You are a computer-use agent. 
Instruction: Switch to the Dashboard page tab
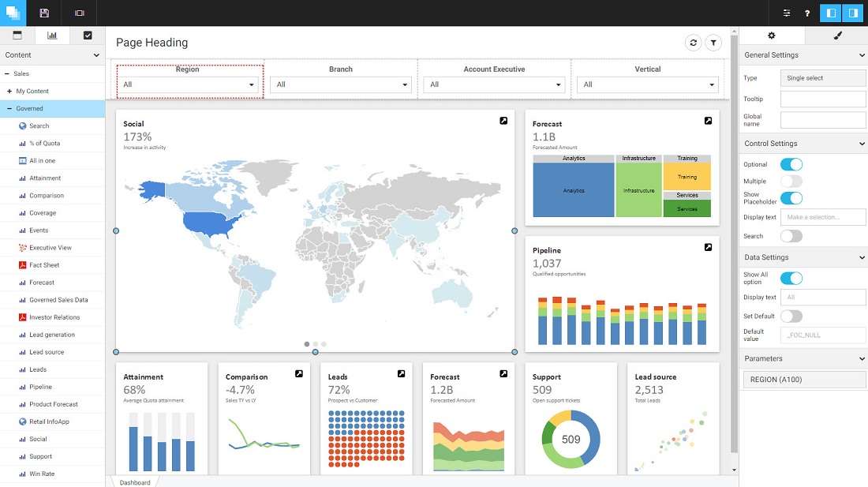pos(135,482)
